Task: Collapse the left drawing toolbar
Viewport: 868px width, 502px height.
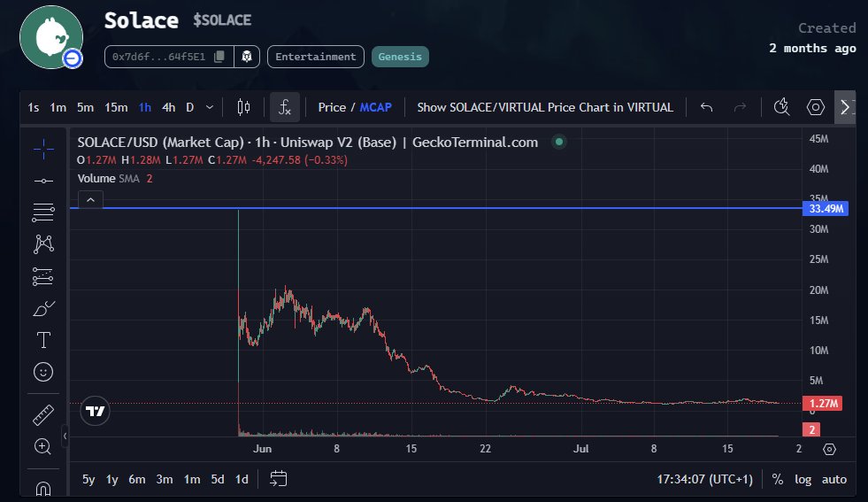Action: (x=65, y=436)
